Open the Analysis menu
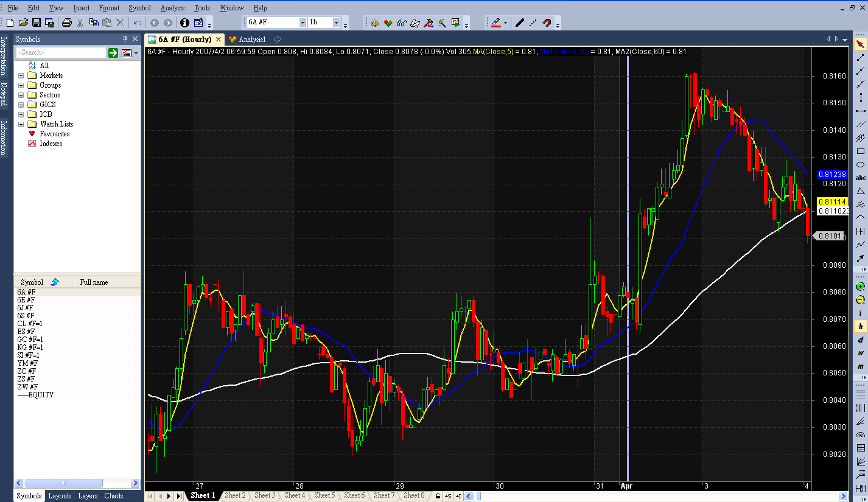The height and width of the screenshot is (502, 868). (172, 8)
